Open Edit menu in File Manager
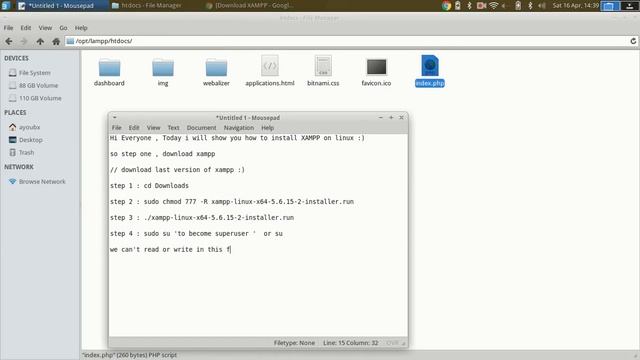The image size is (640, 360). pos(26,28)
